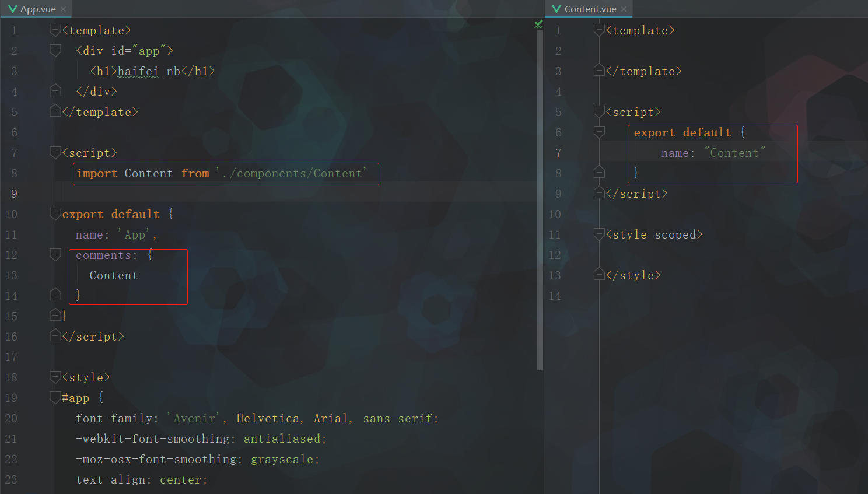Click the green inspection checkmark in App.vue
Screen dimensions: 868x494
click(x=538, y=24)
